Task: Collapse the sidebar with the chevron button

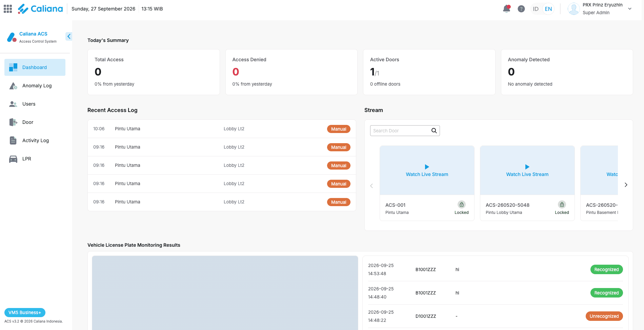Action: (69, 36)
